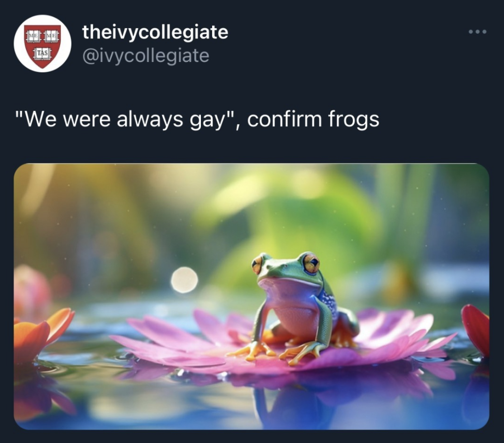This screenshot has height=443, width=504.
Task: Open the @ivycollegiate handle link
Action: click(146, 56)
